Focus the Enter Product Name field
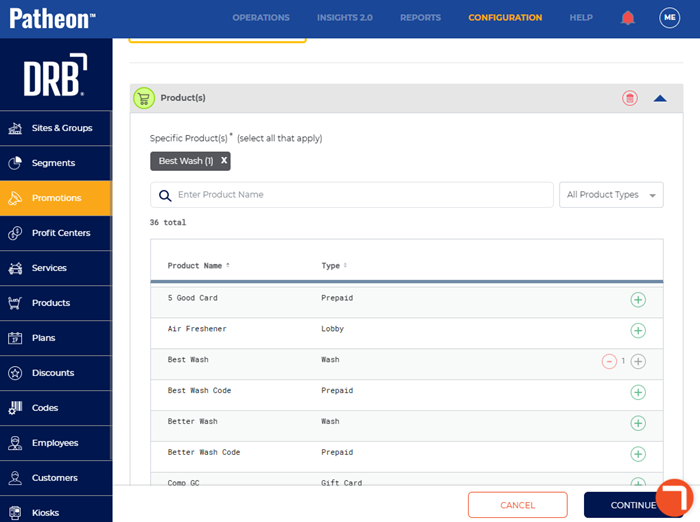700x522 pixels. coord(352,195)
